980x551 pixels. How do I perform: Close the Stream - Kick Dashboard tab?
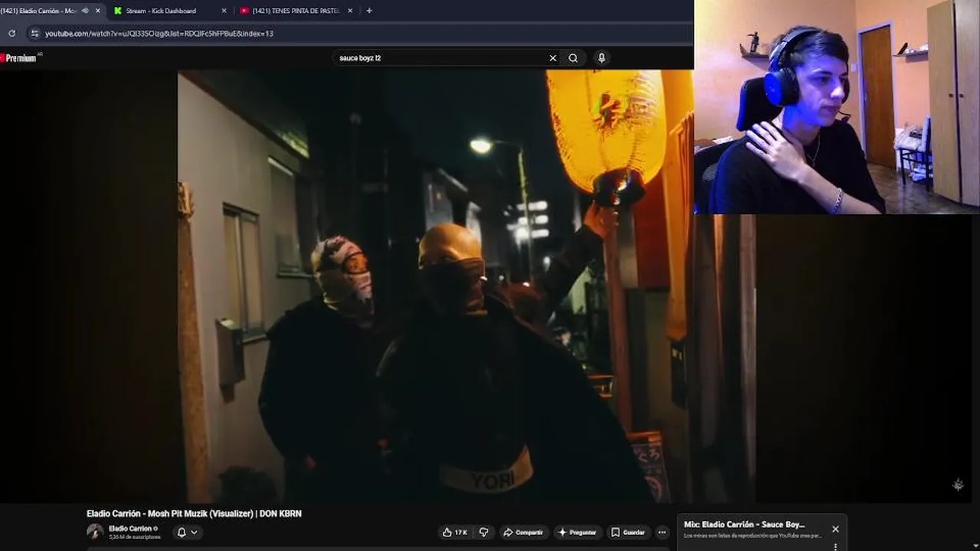224,11
